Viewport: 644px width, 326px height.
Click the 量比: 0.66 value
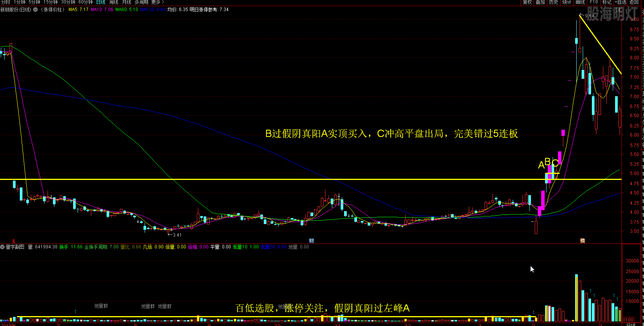(131, 247)
